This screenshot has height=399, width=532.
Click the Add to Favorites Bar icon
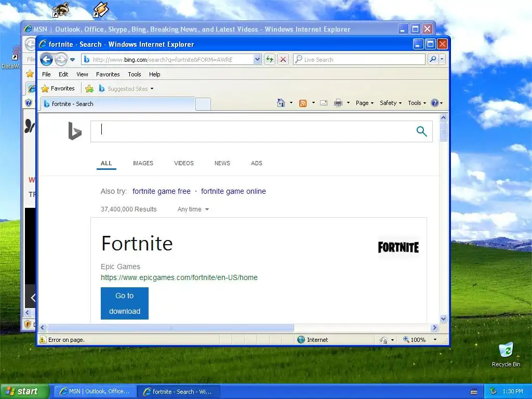[x=89, y=88]
